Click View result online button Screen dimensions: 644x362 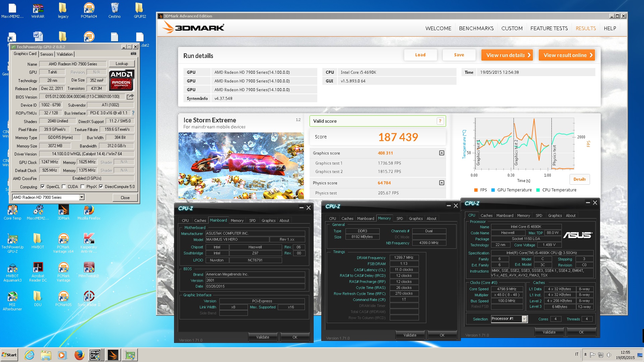(567, 55)
